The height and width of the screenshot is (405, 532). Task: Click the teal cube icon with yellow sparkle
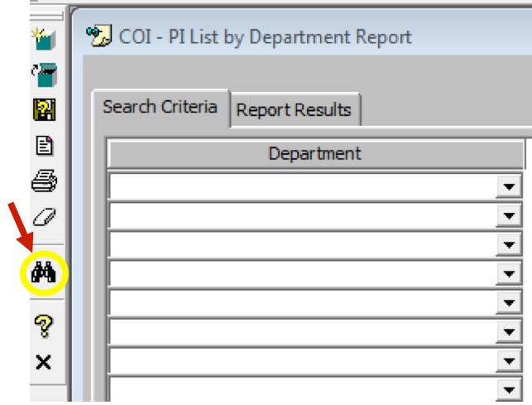pyautogui.click(x=43, y=38)
